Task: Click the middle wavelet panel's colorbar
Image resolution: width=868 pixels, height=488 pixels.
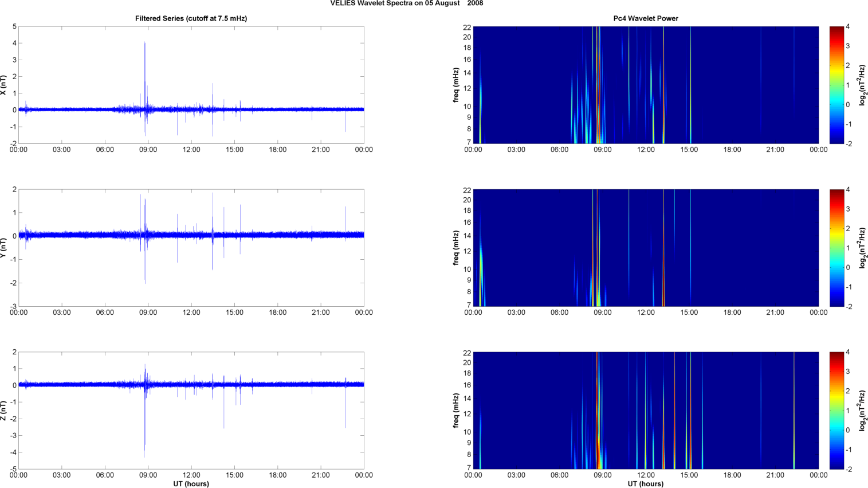Action: [836, 248]
